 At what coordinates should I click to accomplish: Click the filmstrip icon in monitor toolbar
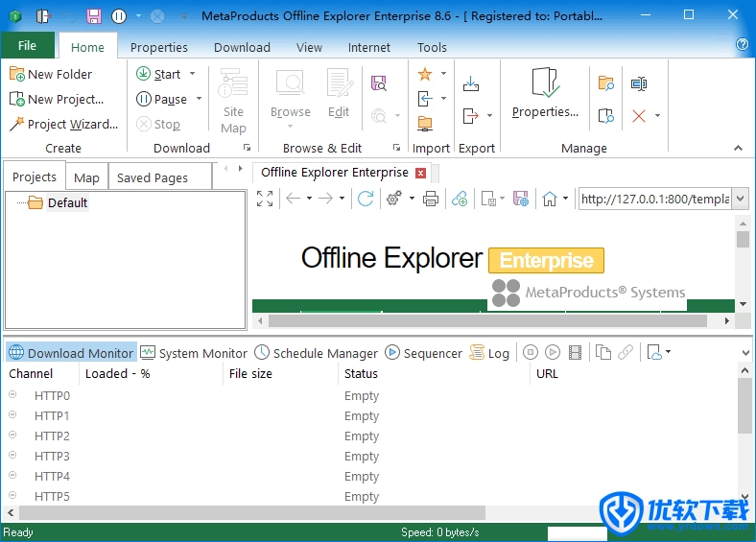click(x=576, y=352)
